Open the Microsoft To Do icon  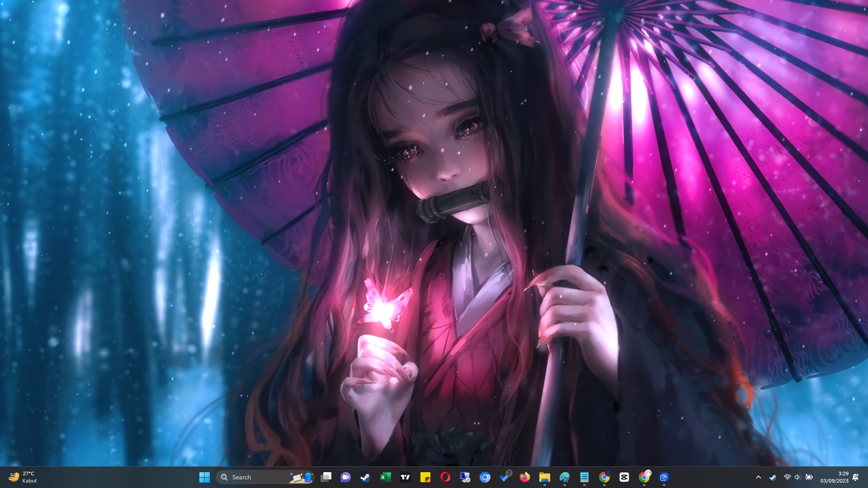coord(505,477)
